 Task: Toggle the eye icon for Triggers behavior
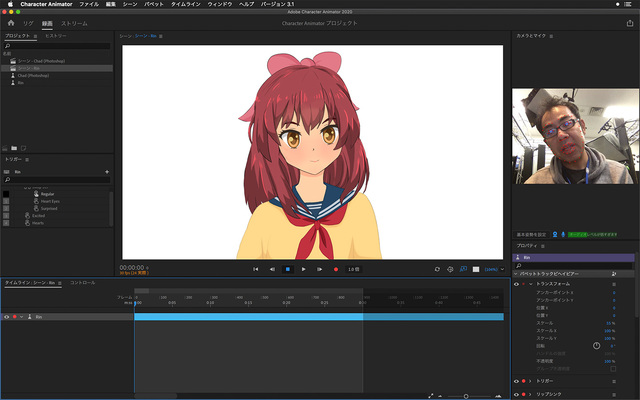(516, 381)
